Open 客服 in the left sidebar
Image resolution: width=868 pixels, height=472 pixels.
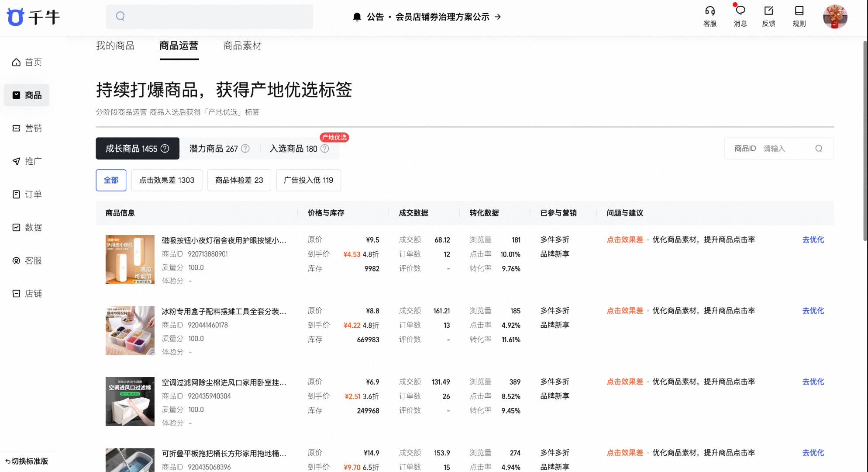pyautogui.click(x=27, y=260)
